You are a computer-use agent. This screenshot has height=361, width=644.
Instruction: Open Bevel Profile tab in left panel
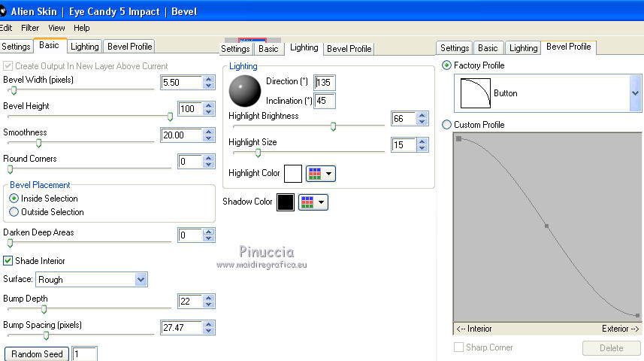pos(130,47)
